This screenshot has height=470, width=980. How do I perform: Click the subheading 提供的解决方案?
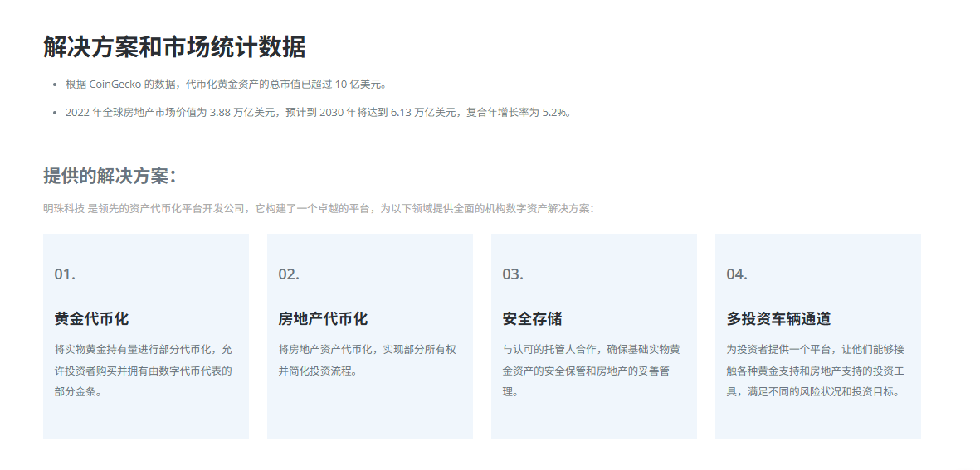click(110, 176)
